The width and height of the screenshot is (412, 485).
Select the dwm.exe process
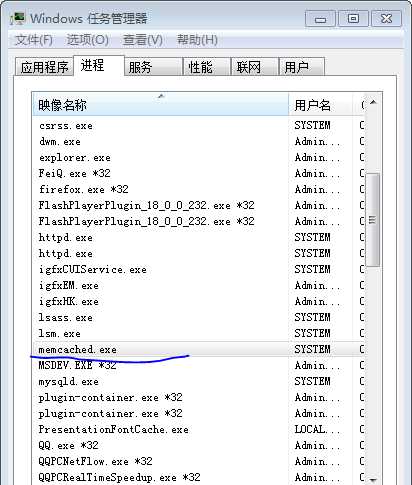[199, 142]
